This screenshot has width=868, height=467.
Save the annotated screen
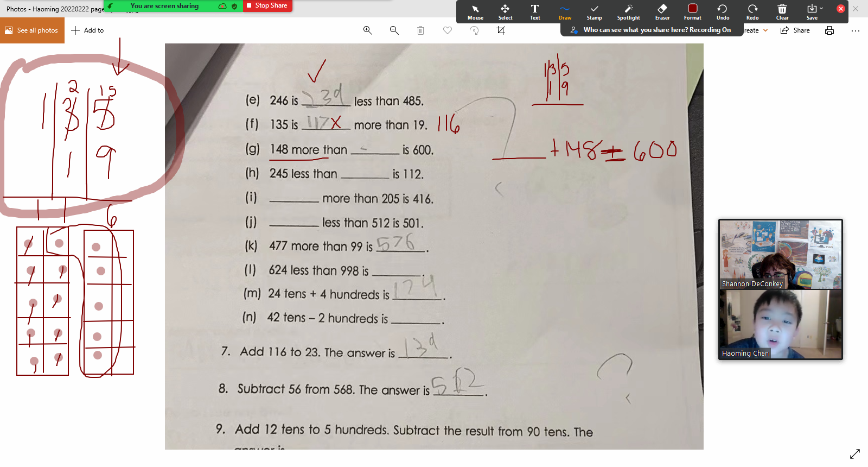(812, 11)
